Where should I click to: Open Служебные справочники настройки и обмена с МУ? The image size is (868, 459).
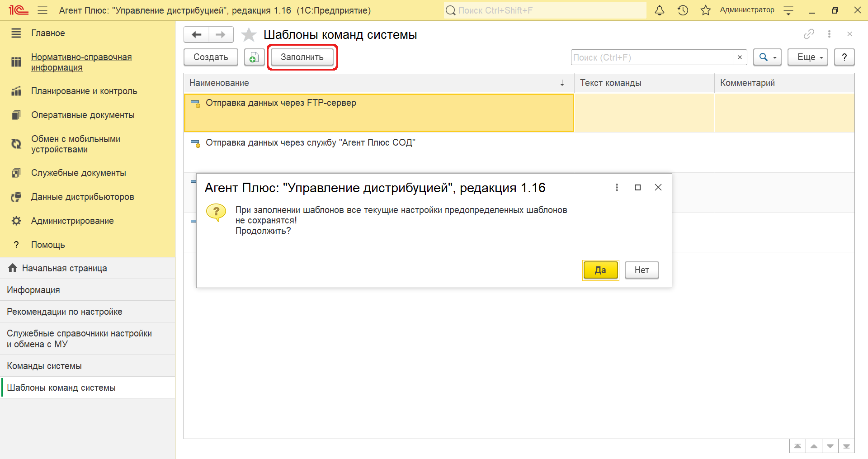pos(88,339)
